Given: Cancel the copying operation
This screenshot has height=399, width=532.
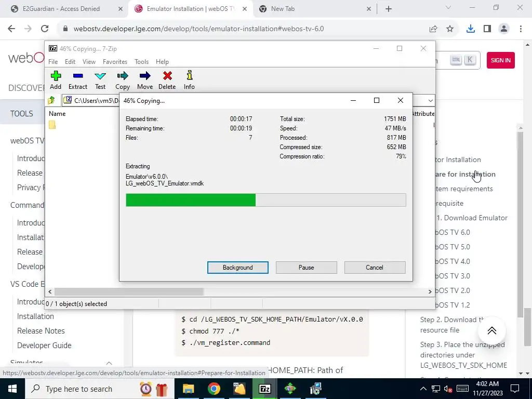Looking at the screenshot, I should coord(375,268).
